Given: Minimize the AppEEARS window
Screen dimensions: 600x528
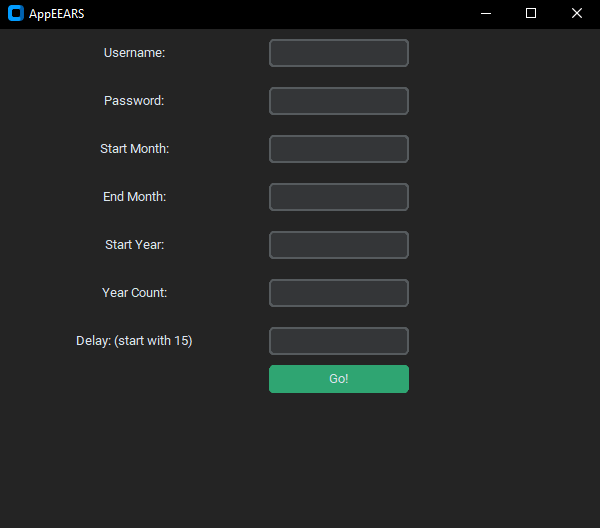Looking at the screenshot, I should 486,13.
